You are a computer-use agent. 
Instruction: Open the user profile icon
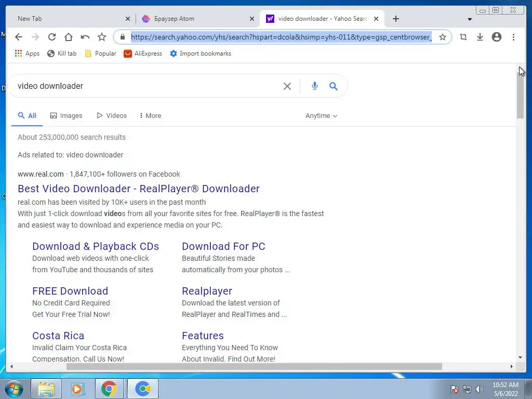[x=497, y=37]
